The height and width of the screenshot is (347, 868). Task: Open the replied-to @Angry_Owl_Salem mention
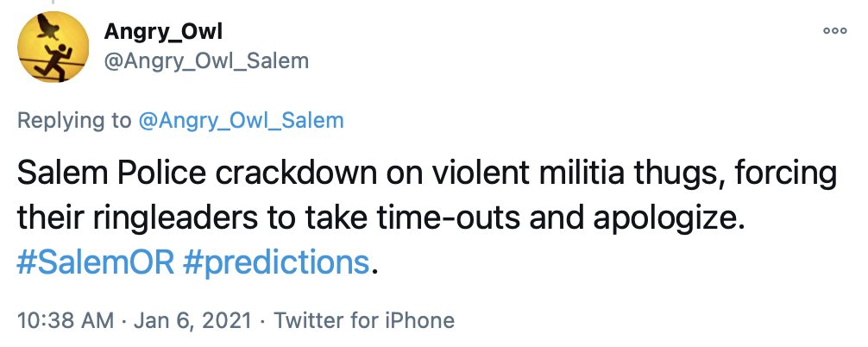(241, 120)
